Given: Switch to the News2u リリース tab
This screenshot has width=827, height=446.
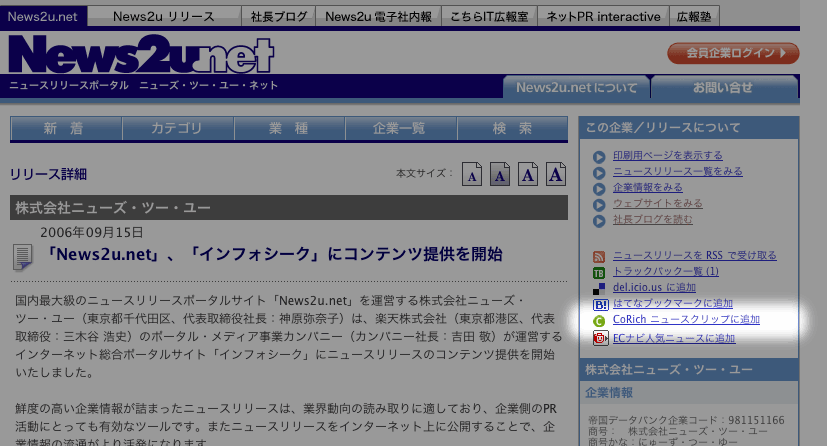Looking at the screenshot, I should point(164,17).
